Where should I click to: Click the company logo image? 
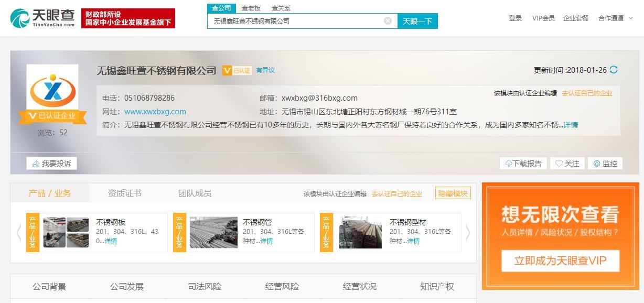[x=52, y=91]
